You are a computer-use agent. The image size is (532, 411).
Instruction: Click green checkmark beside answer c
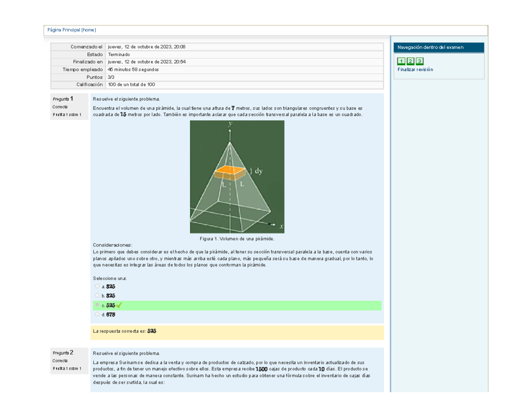(119, 305)
